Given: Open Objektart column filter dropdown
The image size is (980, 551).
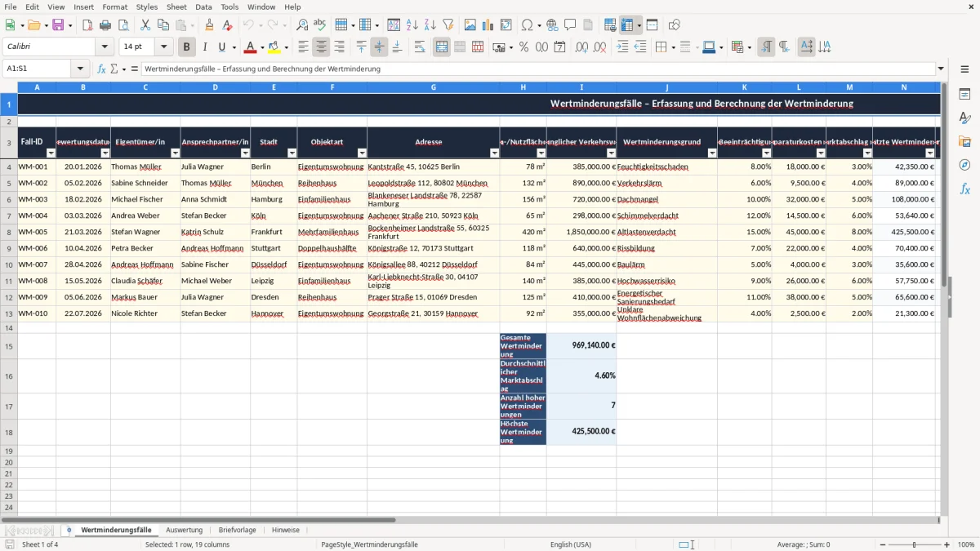Looking at the screenshot, I should click(362, 153).
